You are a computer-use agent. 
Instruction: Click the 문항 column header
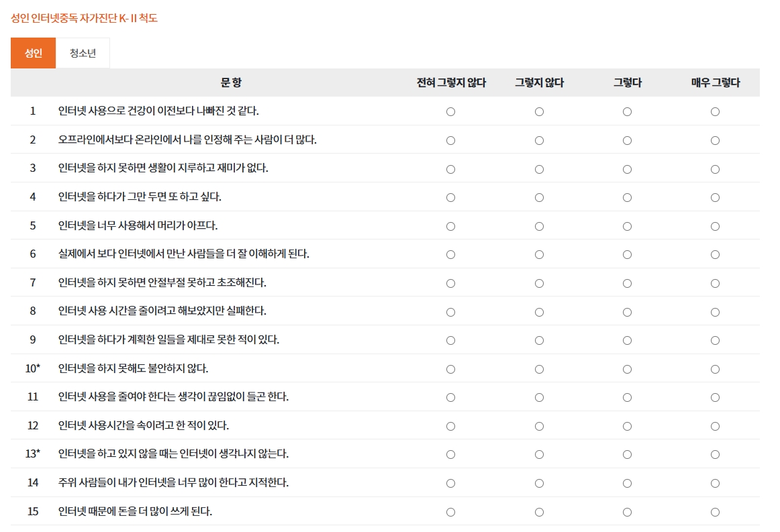point(231,83)
